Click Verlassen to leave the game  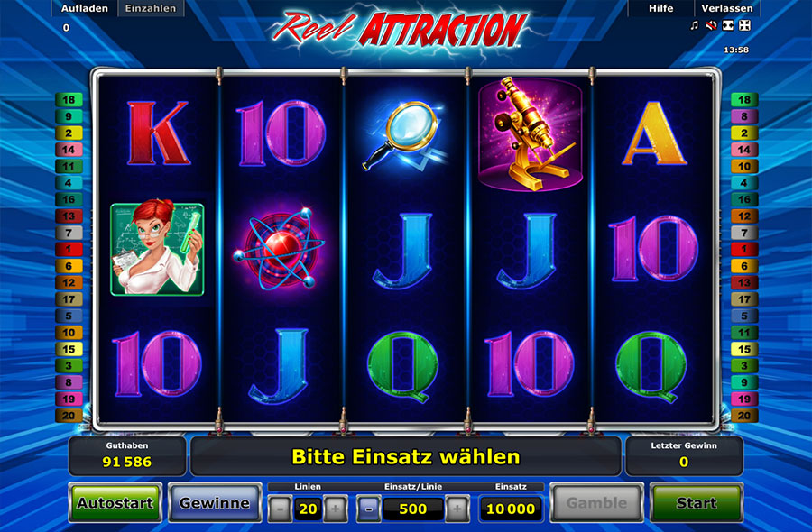pyautogui.click(x=727, y=8)
